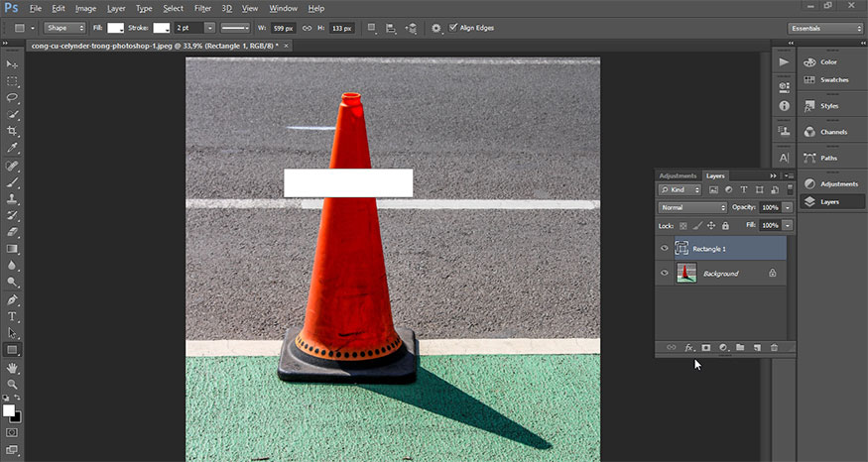Screen dimensions: 868x462
Task: Add a layer mask to Rectangle 1
Action: point(706,348)
